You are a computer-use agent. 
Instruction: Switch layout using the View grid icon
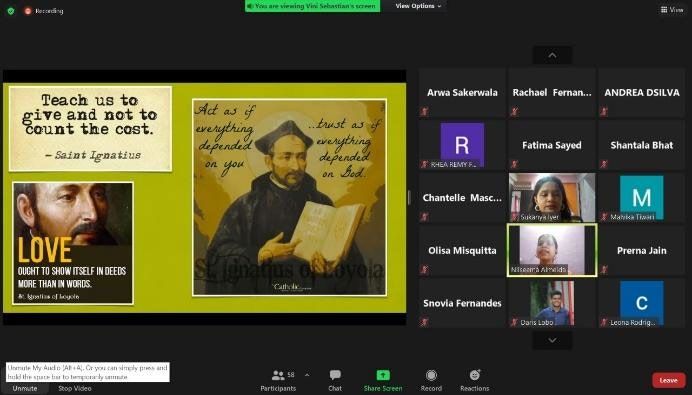click(x=664, y=9)
